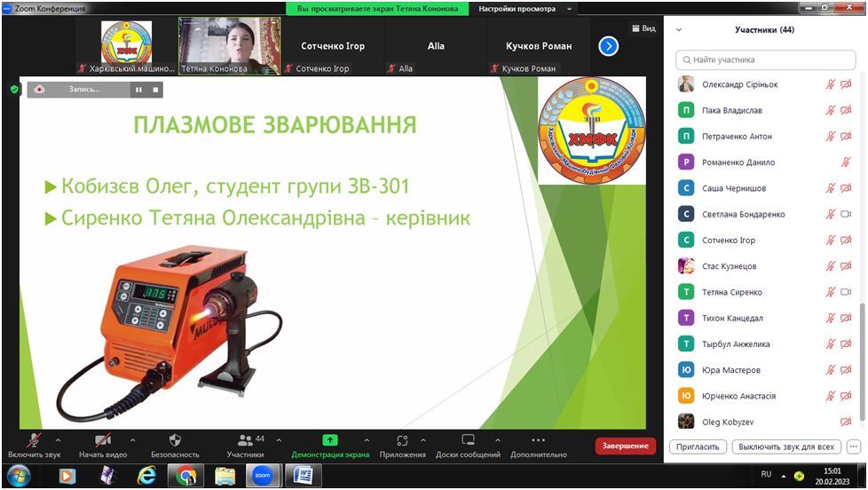868x490 pixels.
Task: Click Выключить звук для всех button
Action: tap(786, 447)
